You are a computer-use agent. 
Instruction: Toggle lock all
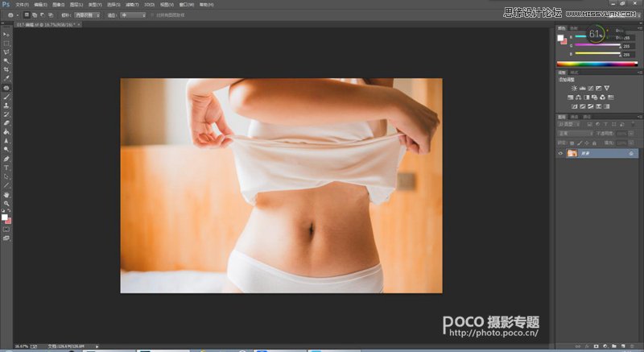(x=594, y=143)
